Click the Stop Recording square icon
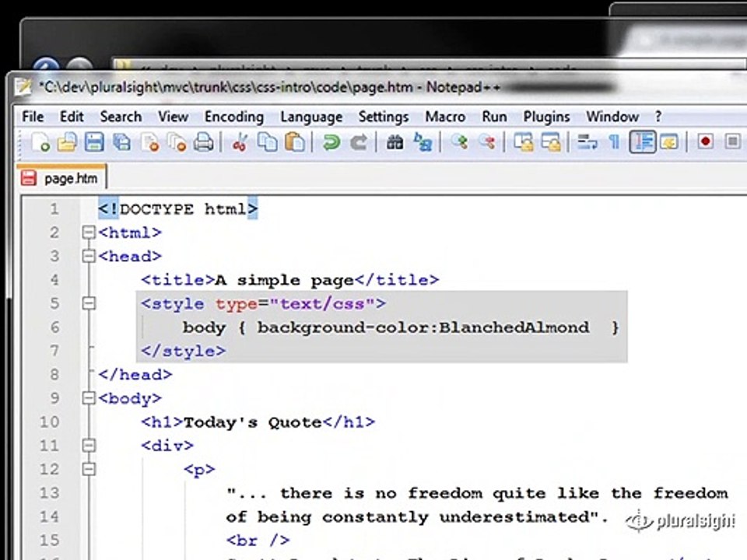 coord(733,142)
